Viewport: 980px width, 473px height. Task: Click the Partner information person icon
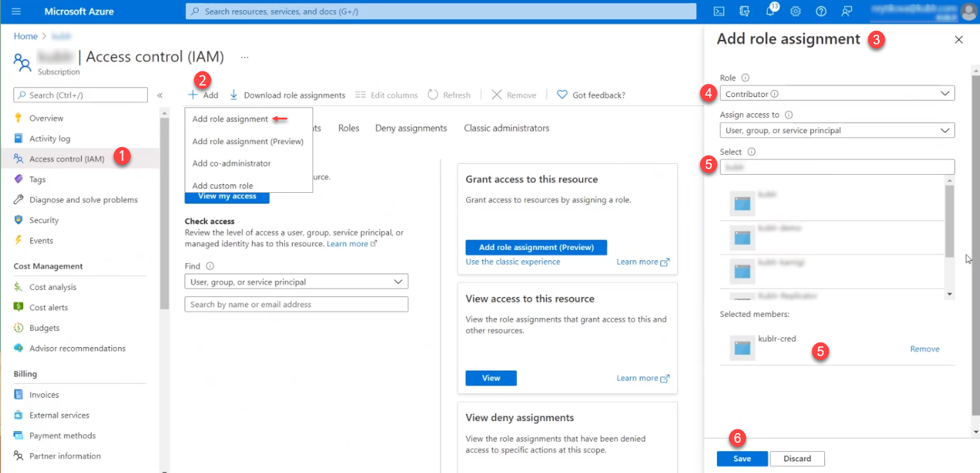[x=18, y=456]
